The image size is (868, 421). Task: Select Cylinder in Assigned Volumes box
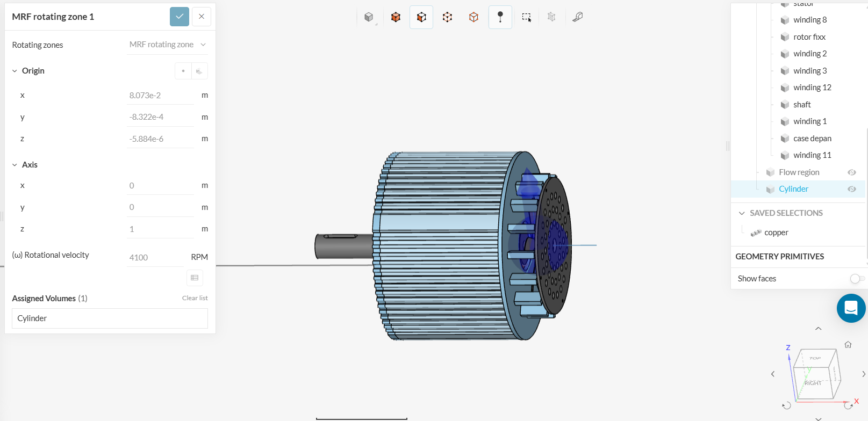[110, 318]
